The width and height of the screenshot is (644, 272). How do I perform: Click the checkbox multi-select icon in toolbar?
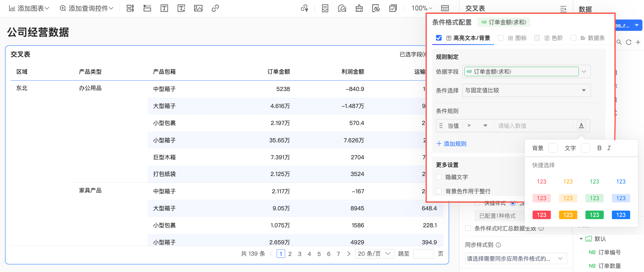click(393, 8)
